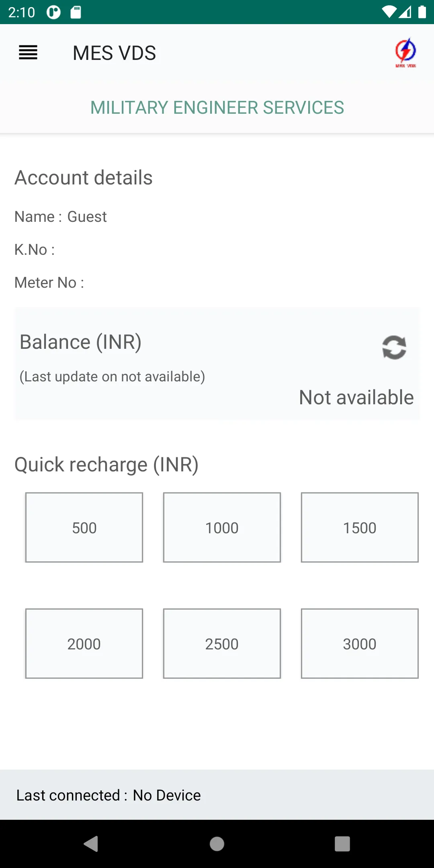Tap the Last connected No Device bar

pos(217,794)
